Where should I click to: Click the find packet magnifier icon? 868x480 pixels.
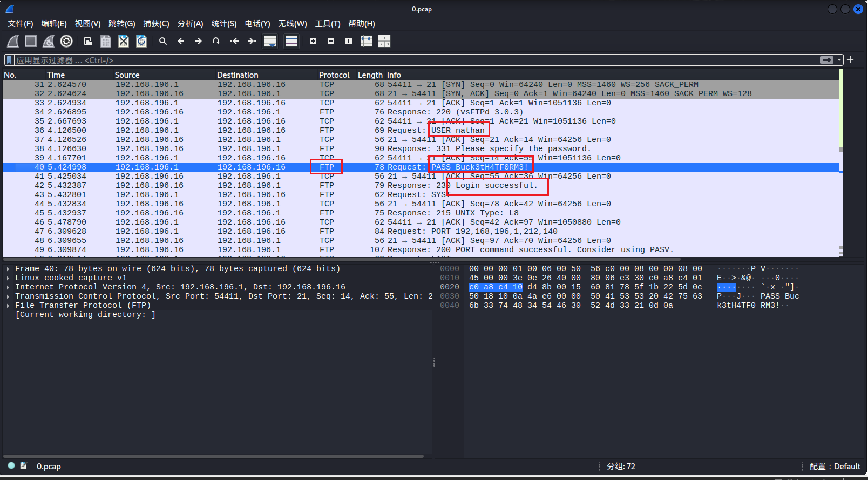[x=162, y=41]
